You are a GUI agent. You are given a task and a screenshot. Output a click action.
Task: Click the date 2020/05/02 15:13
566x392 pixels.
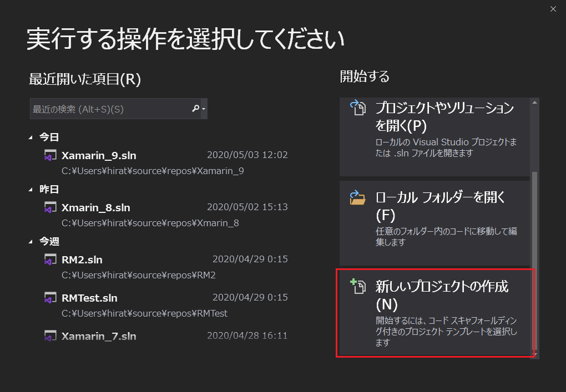(x=247, y=207)
